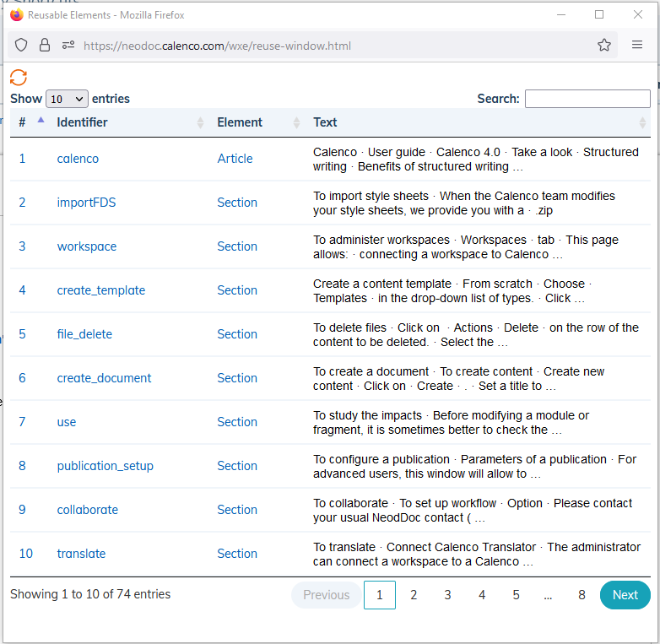Screen dimensions: 660x644
Task: Open the create_template identifier link
Action: click(x=101, y=290)
